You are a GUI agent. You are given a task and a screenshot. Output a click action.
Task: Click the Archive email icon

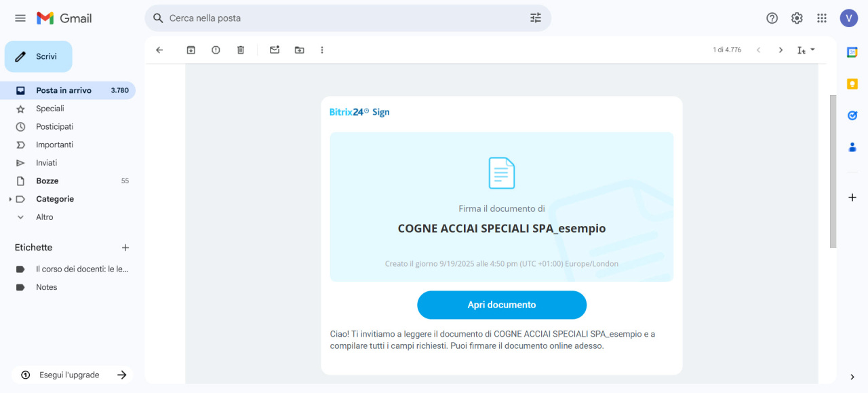(191, 50)
